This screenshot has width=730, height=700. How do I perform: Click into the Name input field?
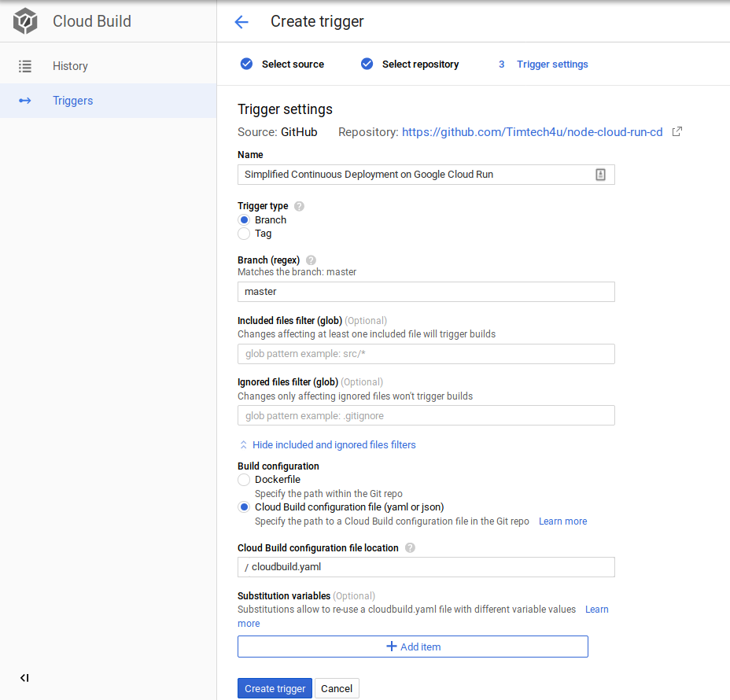point(426,175)
